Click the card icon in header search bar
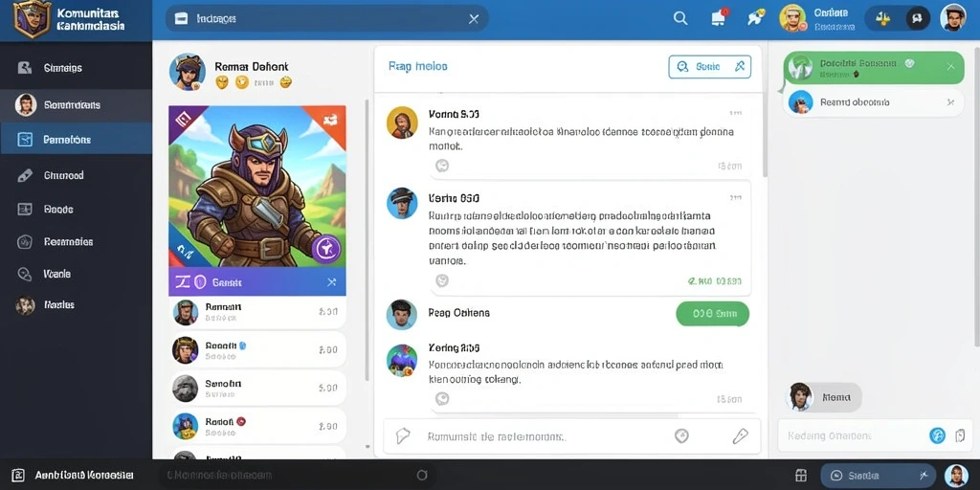The image size is (980, 490). (x=182, y=19)
